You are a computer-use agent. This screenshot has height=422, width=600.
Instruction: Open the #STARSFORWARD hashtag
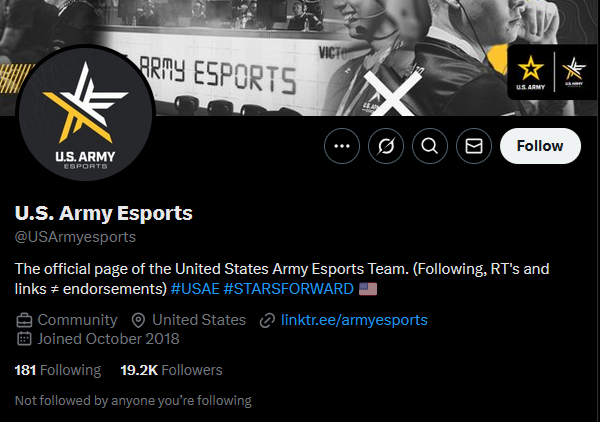[289, 289]
